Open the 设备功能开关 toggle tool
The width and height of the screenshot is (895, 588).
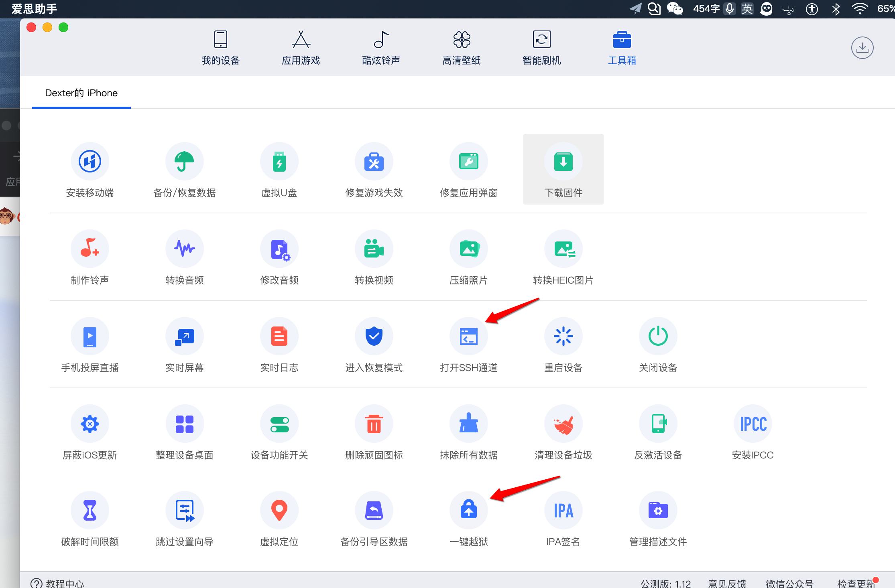(279, 424)
